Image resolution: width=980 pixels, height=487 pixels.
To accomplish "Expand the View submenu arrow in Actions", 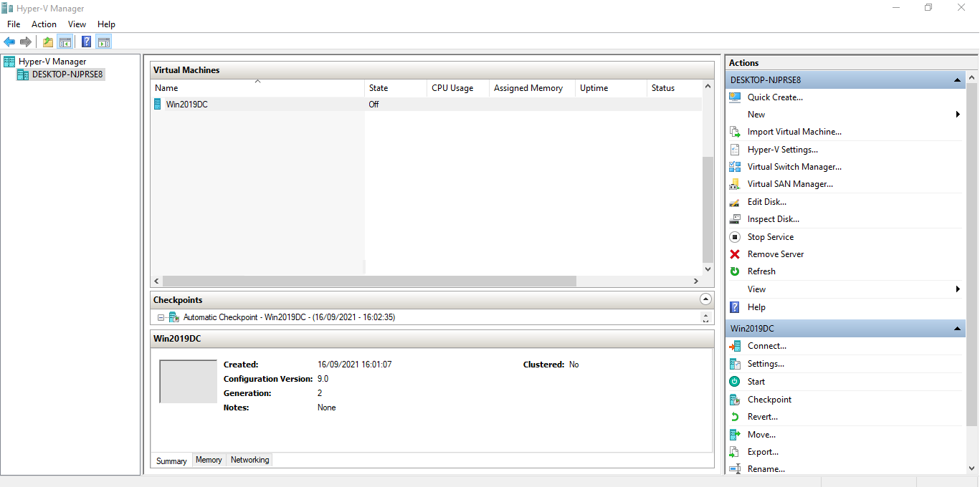I will pyautogui.click(x=958, y=289).
